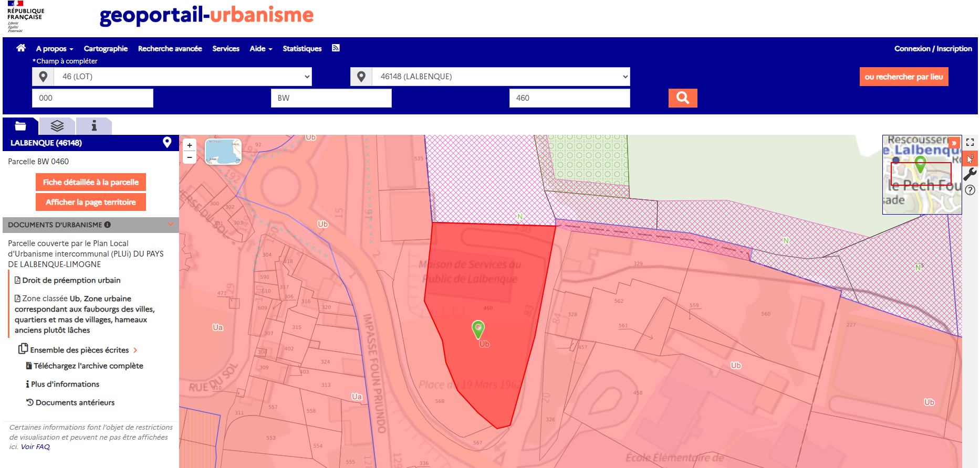Open the 'A propos' menu
980x468 pixels.
55,49
